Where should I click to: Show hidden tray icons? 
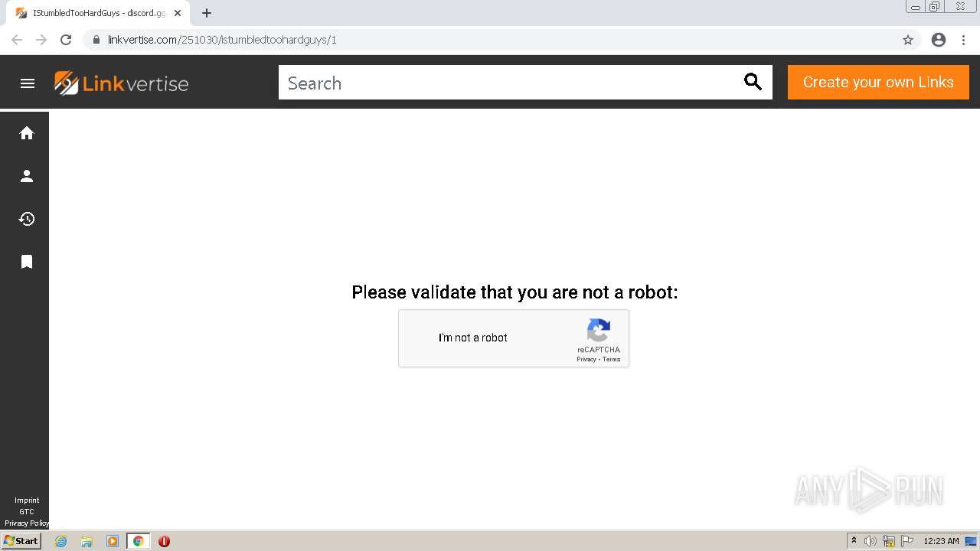pyautogui.click(x=854, y=541)
